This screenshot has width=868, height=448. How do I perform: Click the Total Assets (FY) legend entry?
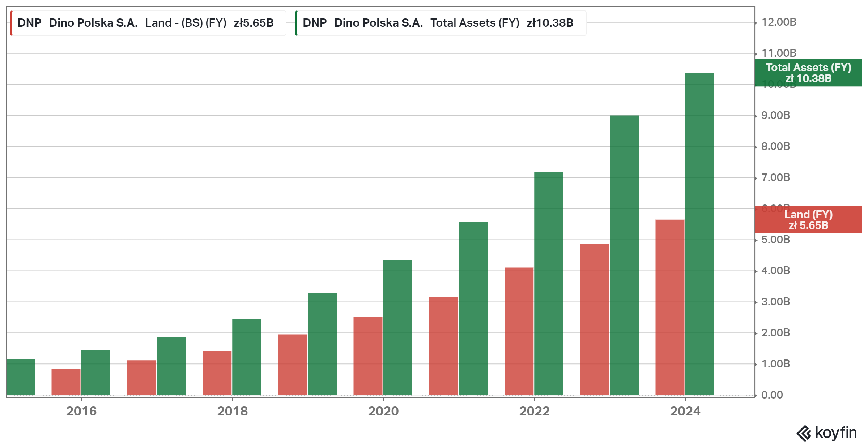pos(441,23)
